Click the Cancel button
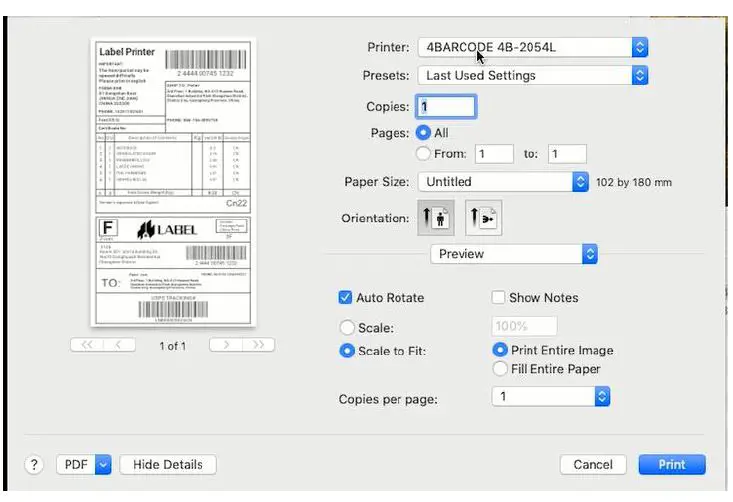Image resolution: width=733 pixels, height=502 pixels. (x=593, y=465)
